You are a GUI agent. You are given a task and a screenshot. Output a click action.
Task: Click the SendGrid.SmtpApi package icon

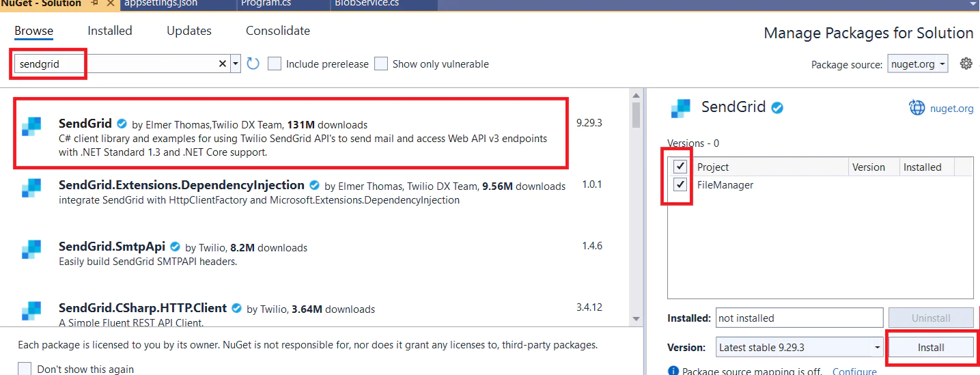click(31, 250)
